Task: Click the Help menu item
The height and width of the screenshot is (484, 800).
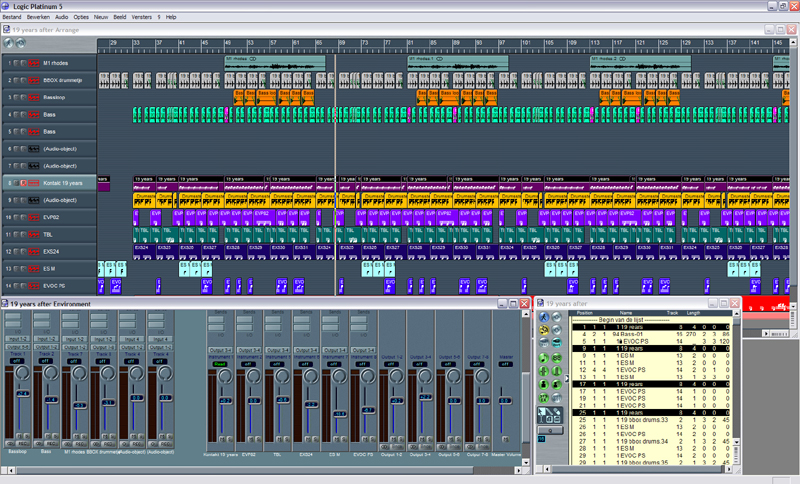Action: click(x=171, y=17)
